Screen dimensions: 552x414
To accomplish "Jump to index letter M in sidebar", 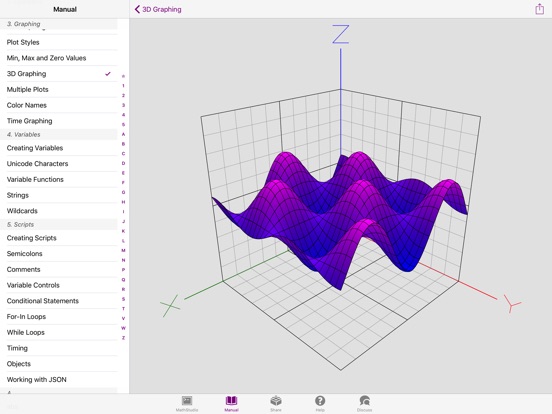I will (x=123, y=250).
